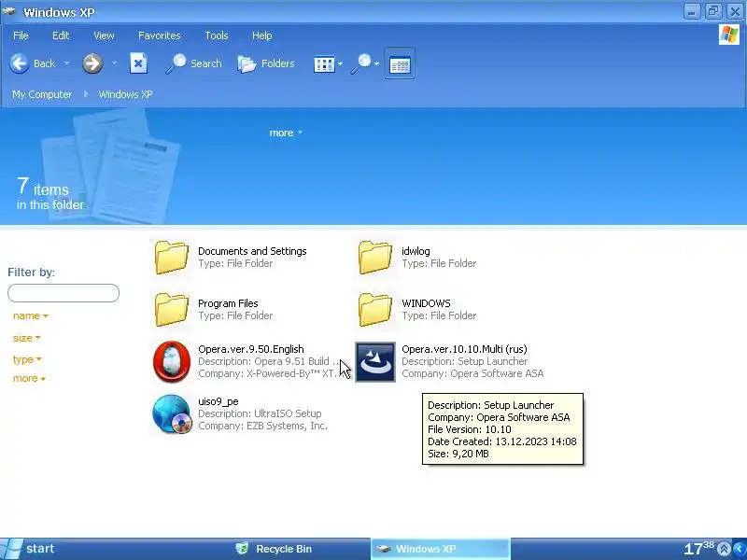This screenshot has height=560, width=747.
Task: Select the Opera 10.10 Setup Launcher icon
Action: [375, 362]
